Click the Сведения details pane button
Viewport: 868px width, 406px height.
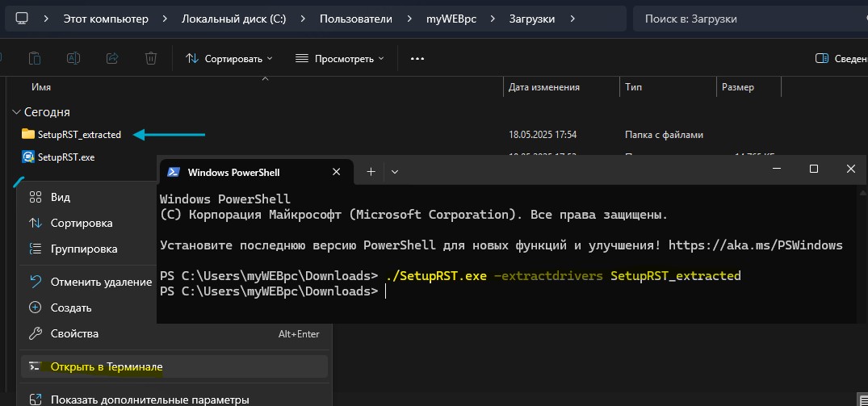(841, 59)
